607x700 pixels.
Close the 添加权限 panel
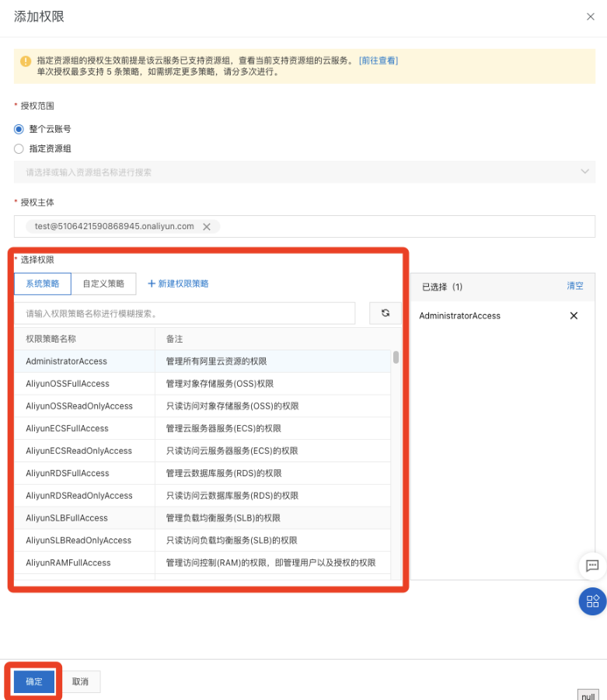(590, 17)
